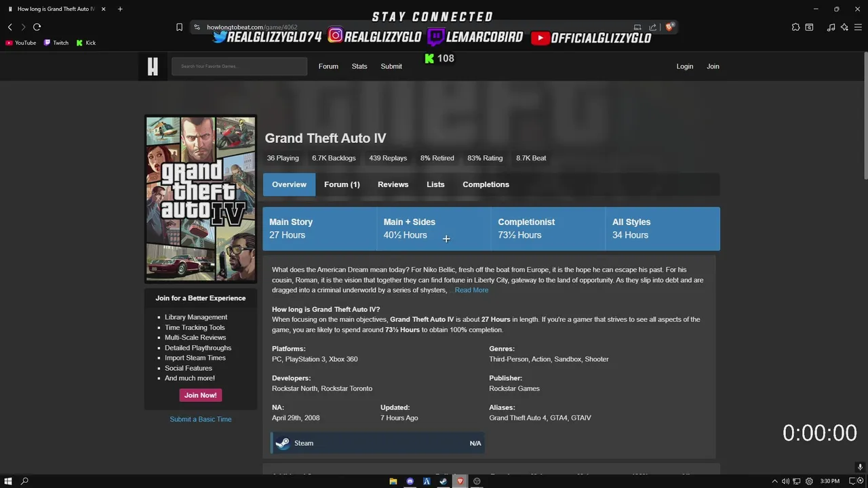The width and height of the screenshot is (868, 488).
Task: Open Twitch bookmark in bookmarks bar
Action: tap(56, 43)
